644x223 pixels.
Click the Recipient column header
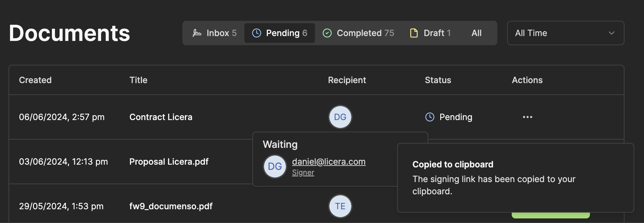(347, 80)
